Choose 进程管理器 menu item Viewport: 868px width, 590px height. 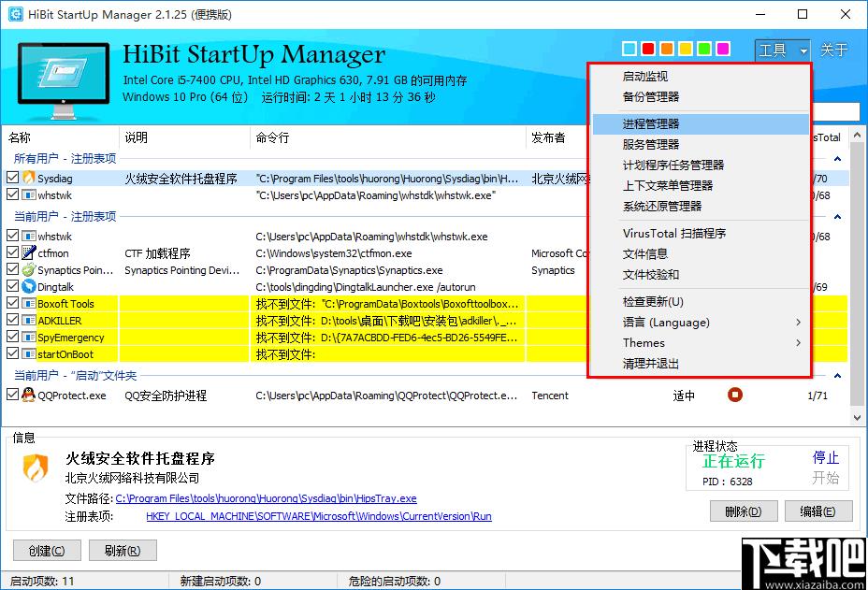700,124
